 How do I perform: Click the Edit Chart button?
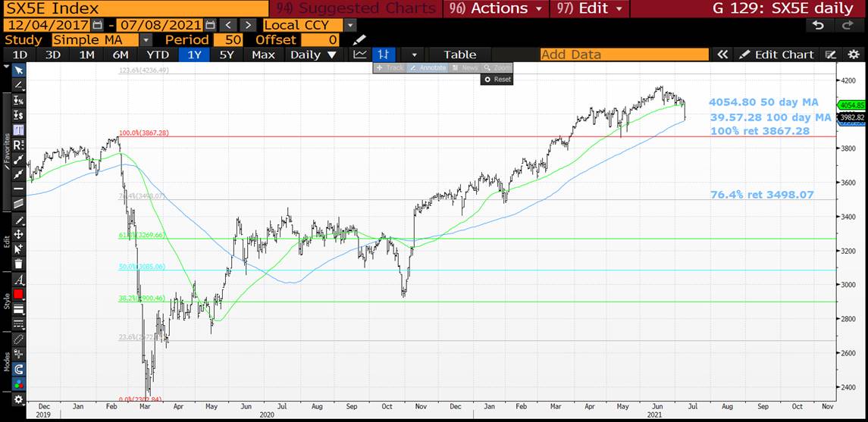click(x=777, y=55)
